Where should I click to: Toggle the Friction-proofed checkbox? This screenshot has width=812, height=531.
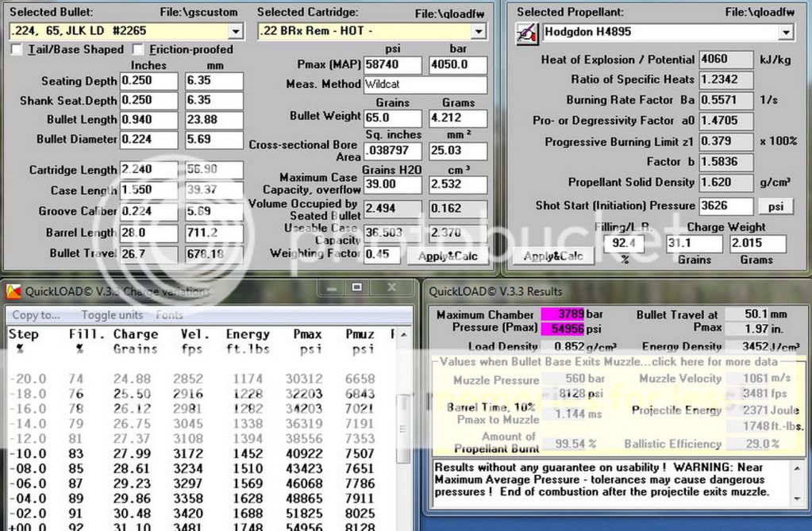coord(138,49)
